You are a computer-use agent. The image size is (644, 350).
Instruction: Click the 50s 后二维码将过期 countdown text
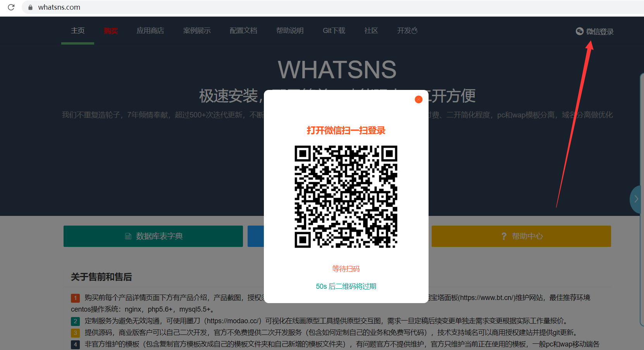coord(346,286)
